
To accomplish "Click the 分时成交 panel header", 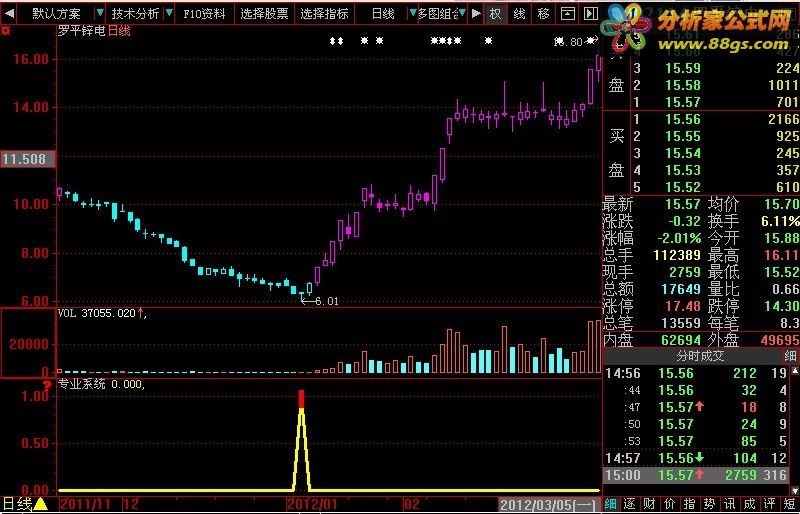I will click(700, 356).
